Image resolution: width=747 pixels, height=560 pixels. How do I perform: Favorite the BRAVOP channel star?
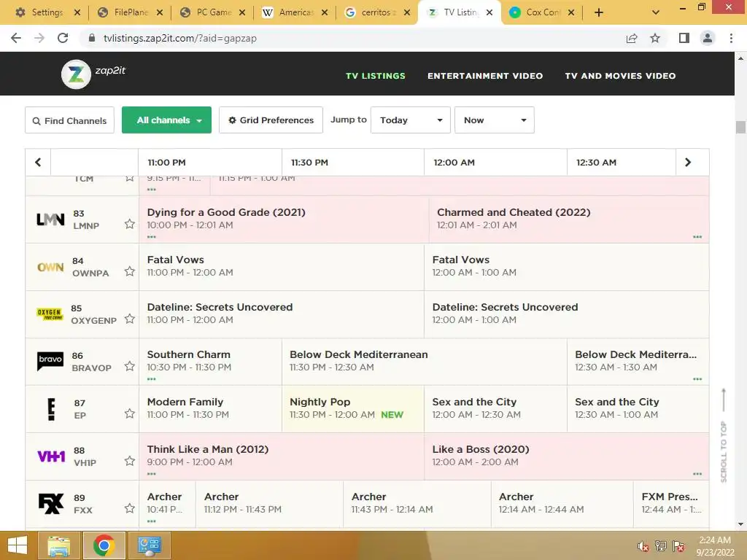130,366
